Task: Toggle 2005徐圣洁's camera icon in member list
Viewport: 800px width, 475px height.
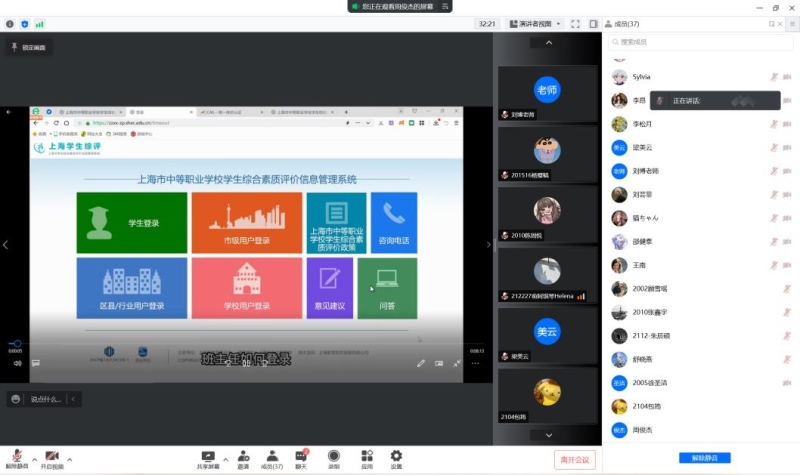Action: coord(787,383)
